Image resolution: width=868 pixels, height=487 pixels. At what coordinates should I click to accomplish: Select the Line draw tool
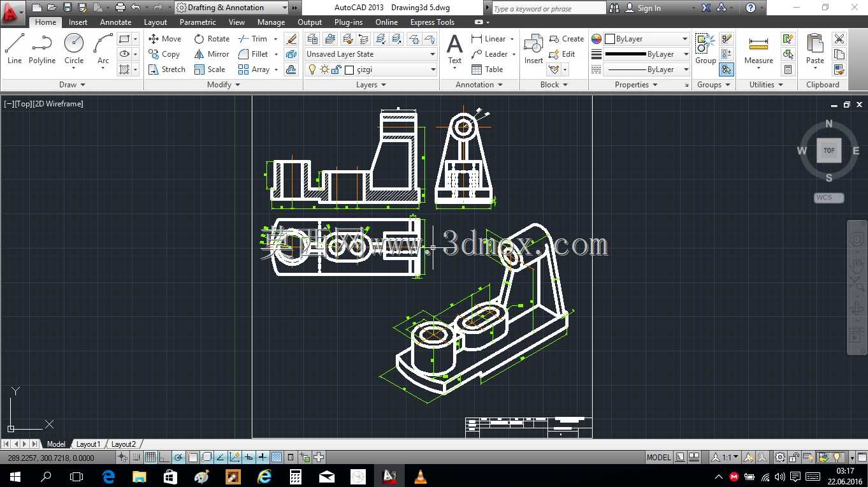15,49
